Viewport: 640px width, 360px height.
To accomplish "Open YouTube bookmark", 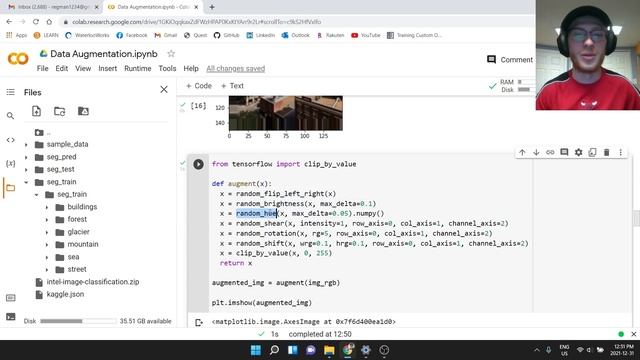I will click(x=366, y=36).
